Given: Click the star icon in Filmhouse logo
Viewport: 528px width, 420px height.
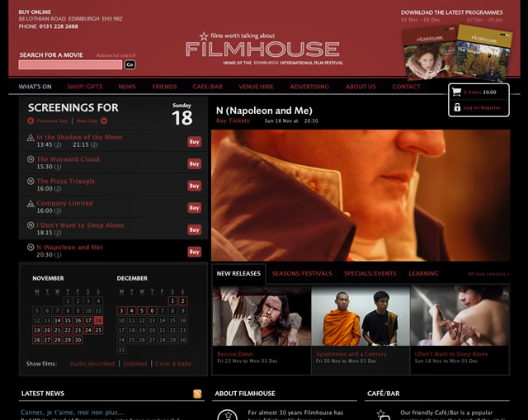Looking at the screenshot, I should pos(204,36).
